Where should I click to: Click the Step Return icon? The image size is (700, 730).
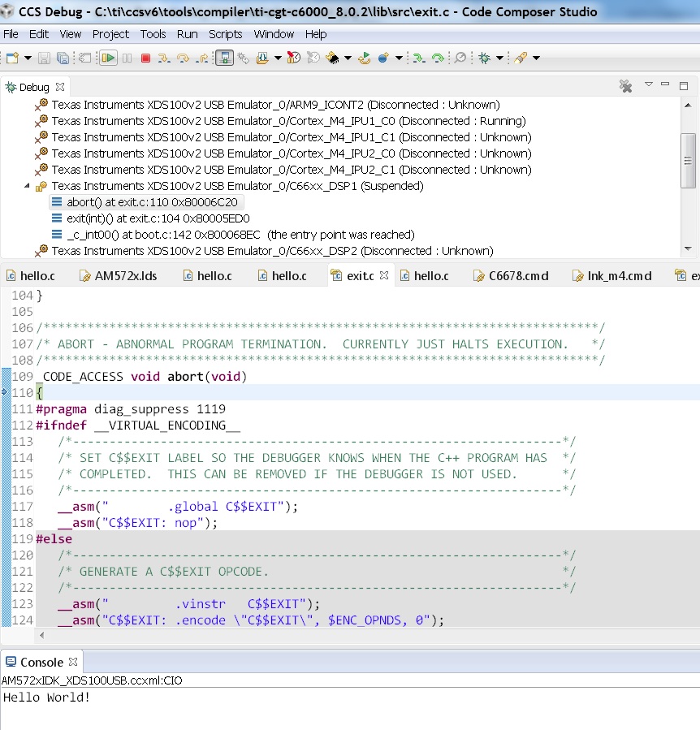coord(201,58)
